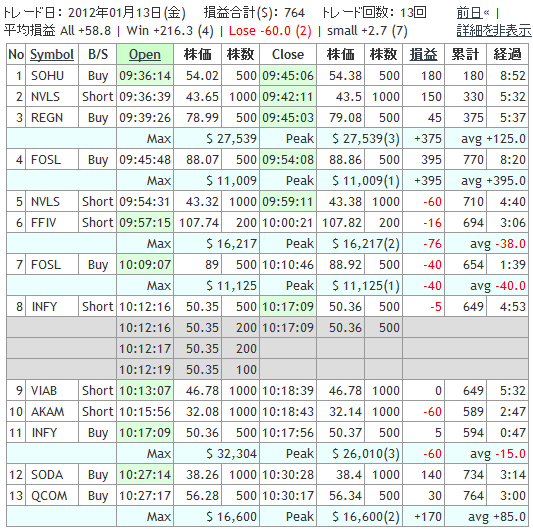This screenshot has height=529, width=533.
Task: Click close time 09:42:11 in row 2
Action: [x=288, y=97]
